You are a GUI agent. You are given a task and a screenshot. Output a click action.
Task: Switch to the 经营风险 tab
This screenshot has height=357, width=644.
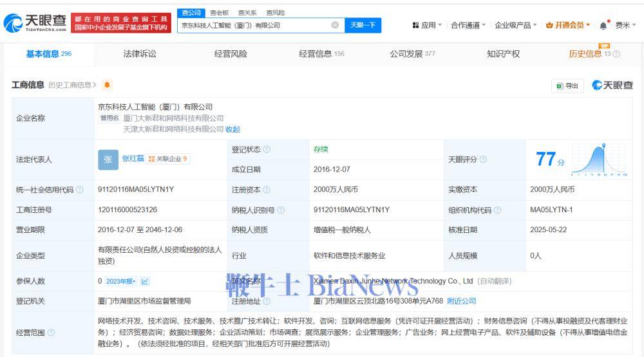pos(231,54)
